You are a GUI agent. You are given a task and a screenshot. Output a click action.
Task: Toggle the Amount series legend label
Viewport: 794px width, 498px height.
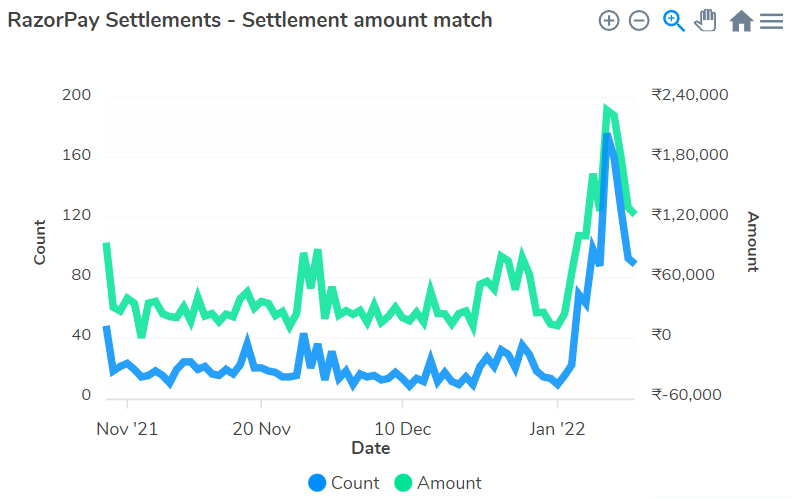click(x=449, y=483)
